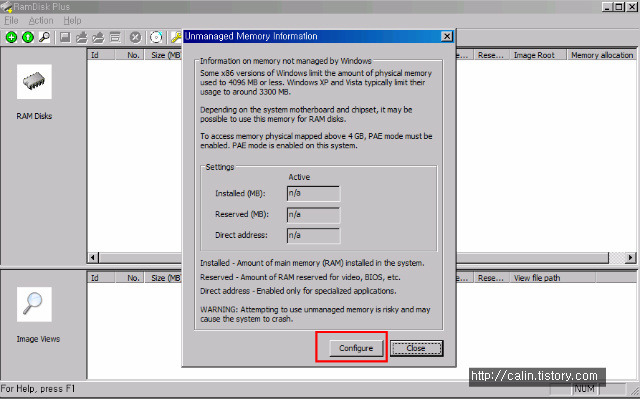
Task: Click the CD disc toolbar icon
Action: pyautogui.click(x=156, y=38)
